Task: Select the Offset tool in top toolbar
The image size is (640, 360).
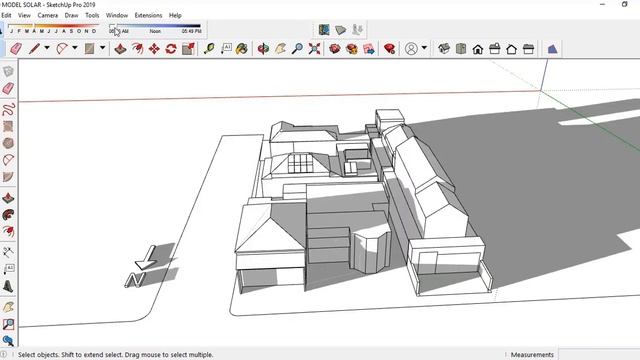Action: 138,49
